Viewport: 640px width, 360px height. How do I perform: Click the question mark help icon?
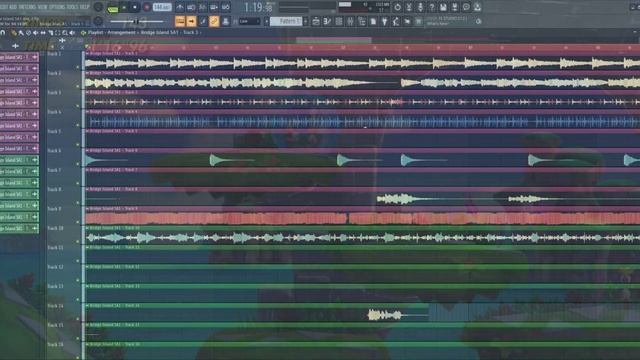coord(432,7)
